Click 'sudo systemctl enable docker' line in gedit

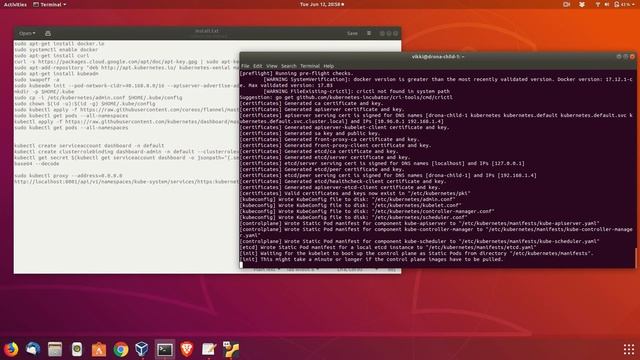click(x=56, y=49)
